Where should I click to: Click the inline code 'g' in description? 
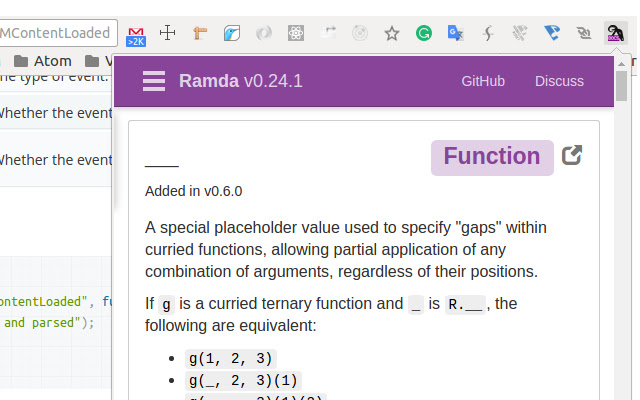(166, 304)
